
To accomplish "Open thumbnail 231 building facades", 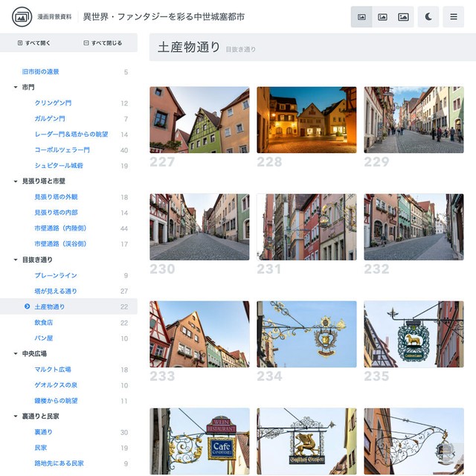I will pyautogui.click(x=306, y=227).
